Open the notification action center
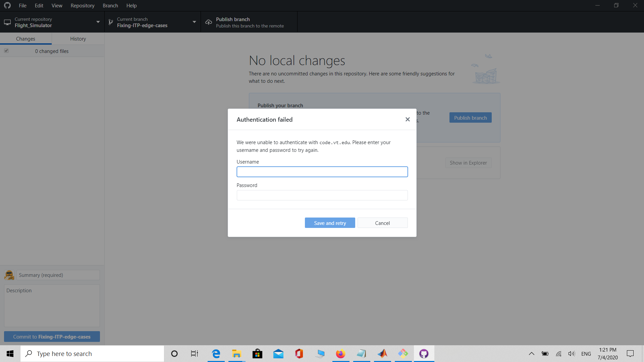 pyautogui.click(x=630, y=354)
